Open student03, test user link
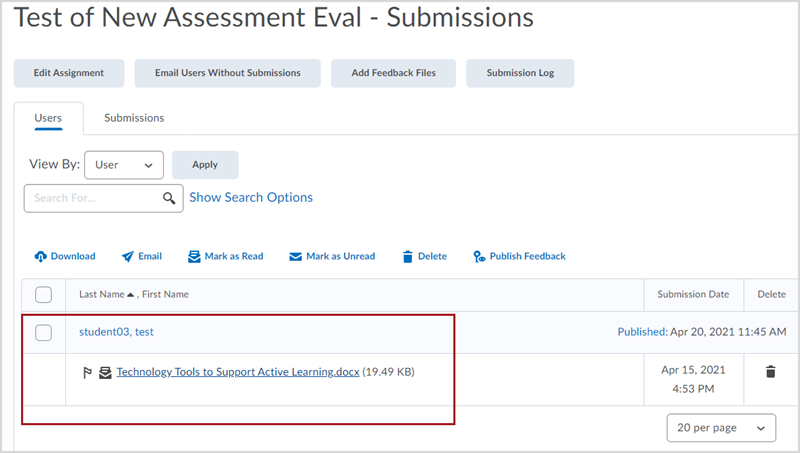 coord(116,332)
